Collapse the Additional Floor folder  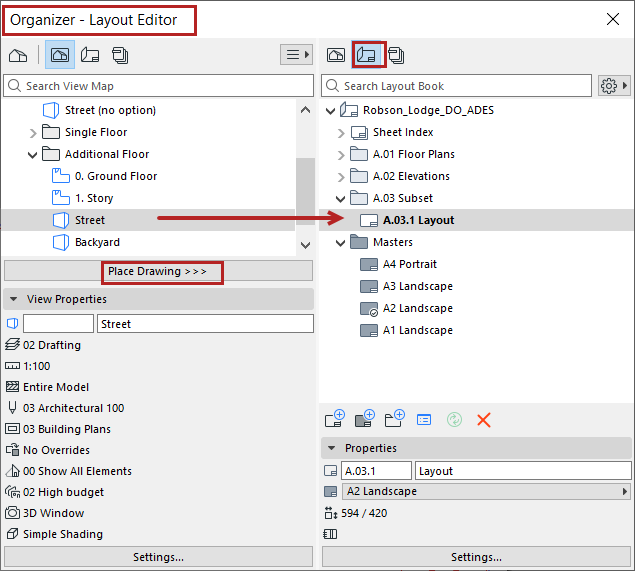(x=33, y=155)
